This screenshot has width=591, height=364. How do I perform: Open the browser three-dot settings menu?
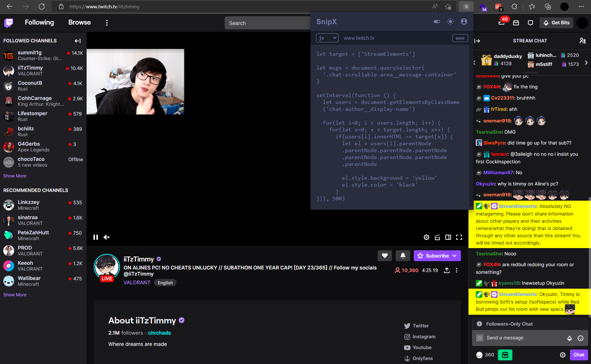(x=581, y=7)
